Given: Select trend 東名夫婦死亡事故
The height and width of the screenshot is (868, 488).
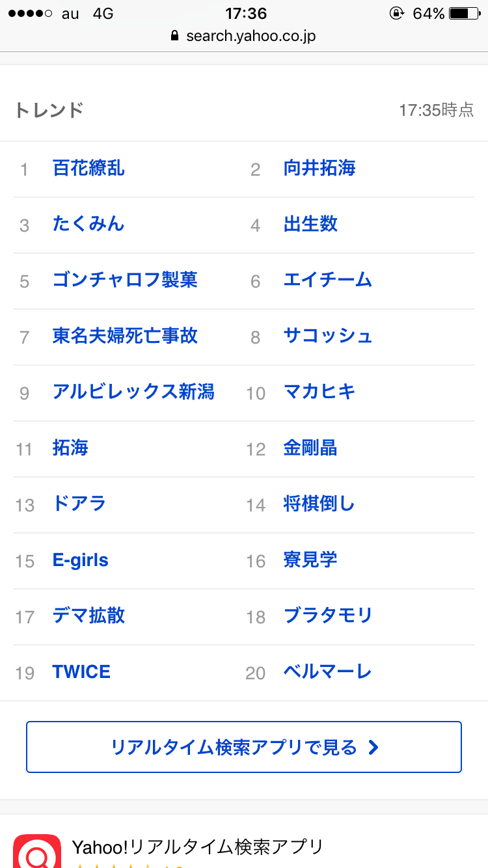Looking at the screenshot, I should 125,336.
